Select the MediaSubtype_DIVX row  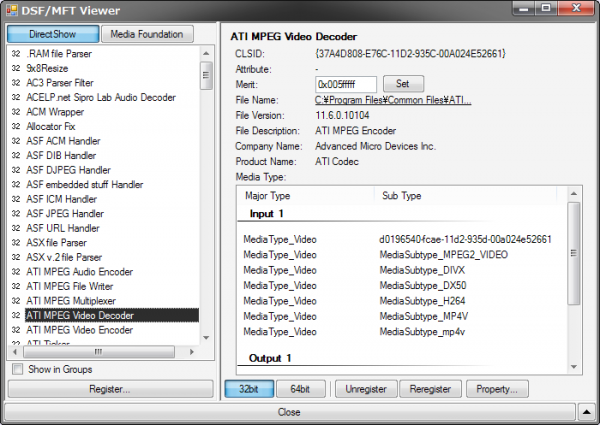coord(402,270)
